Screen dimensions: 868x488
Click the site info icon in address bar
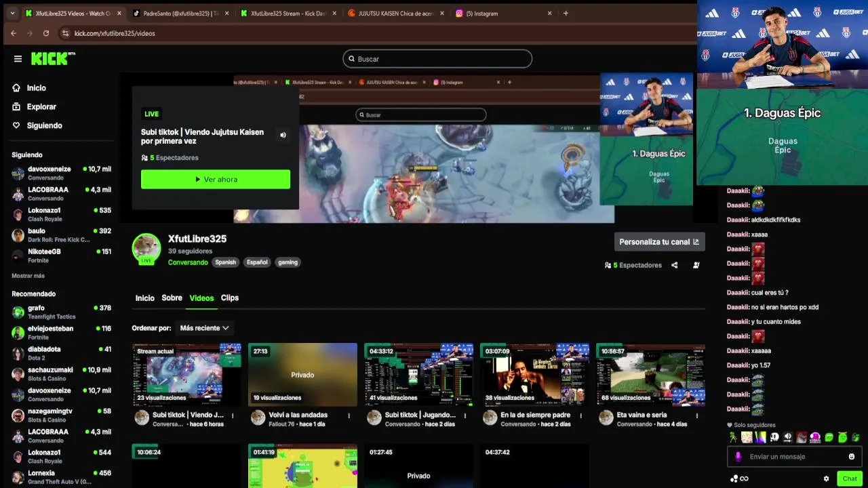[66, 33]
